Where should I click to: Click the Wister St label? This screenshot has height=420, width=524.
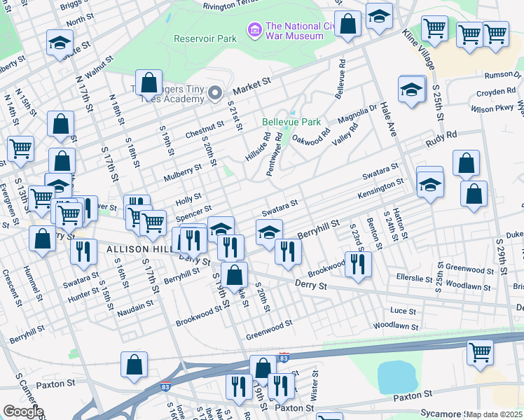click(314, 386)
